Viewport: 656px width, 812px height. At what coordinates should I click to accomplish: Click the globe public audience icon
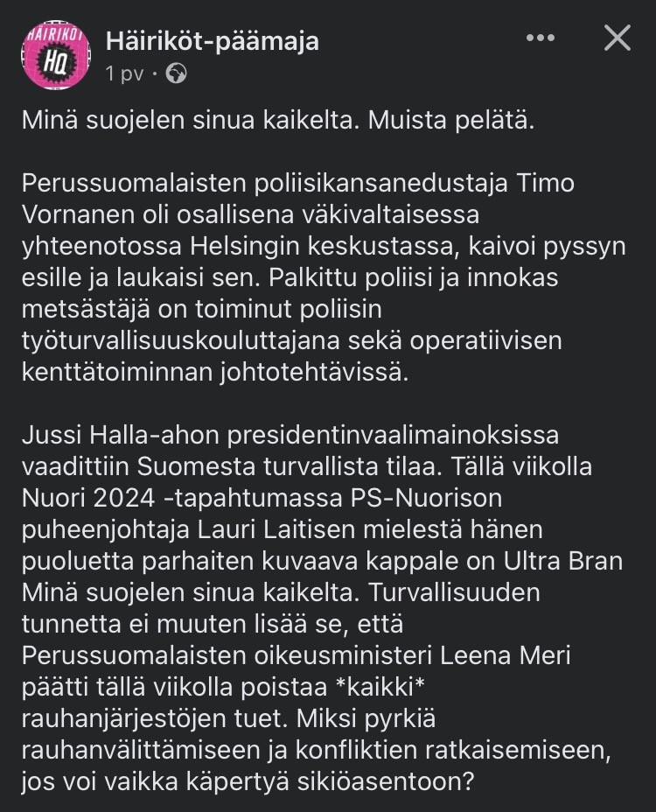(x=176, y=73)
